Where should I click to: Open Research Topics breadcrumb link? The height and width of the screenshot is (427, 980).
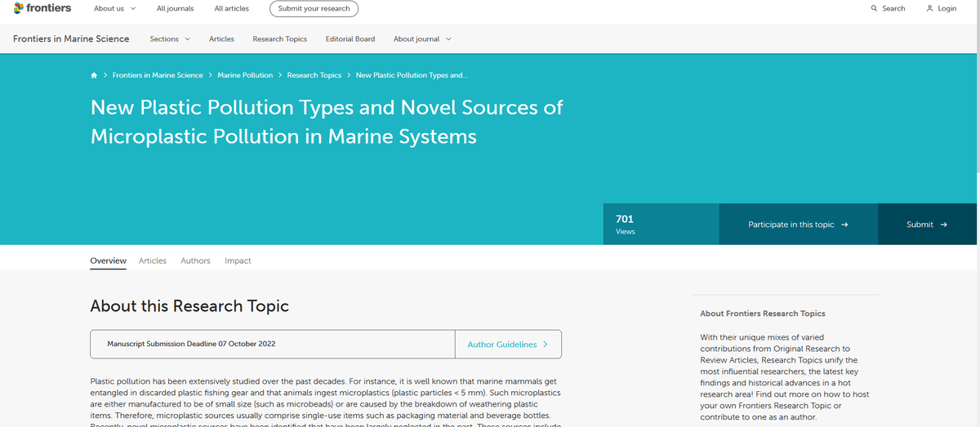click(314, 75)
